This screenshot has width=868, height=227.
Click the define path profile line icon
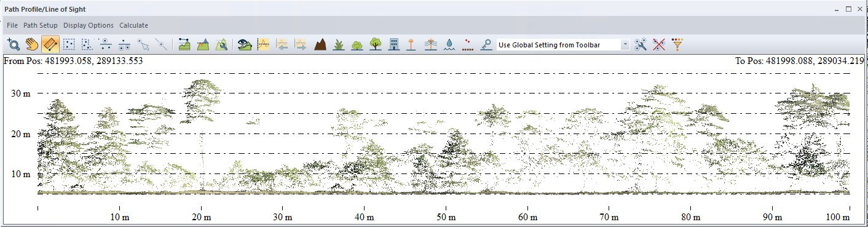pyautogui.click(x=184, y=44)
